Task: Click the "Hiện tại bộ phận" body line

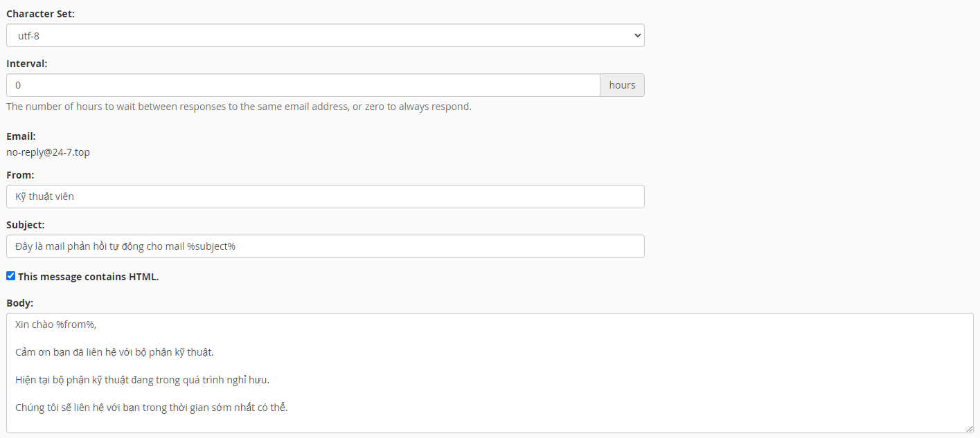Action: [x=142, y=380]
